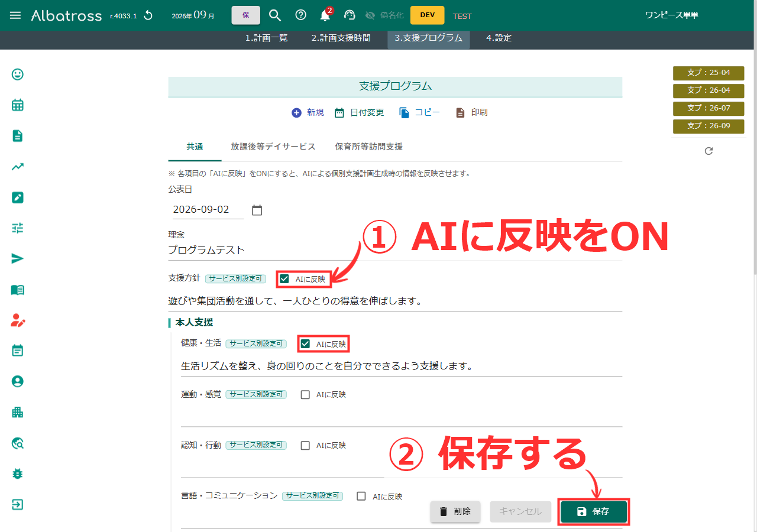
Task: Switch to the 放課後等デイサービス tab
Action: pos(273,147)
